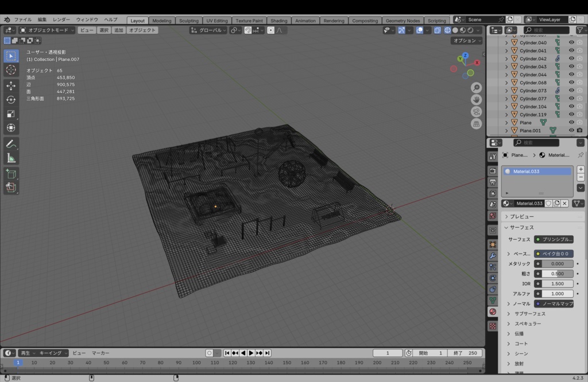The height and width of the screenshot is (382, 588).
Task: Activate the Scale tool
Action: pyautogui.click(x=11, y=114)
